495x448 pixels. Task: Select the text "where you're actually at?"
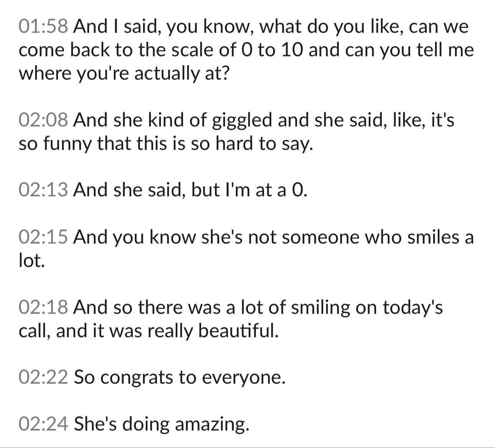(x=124, y=73)
